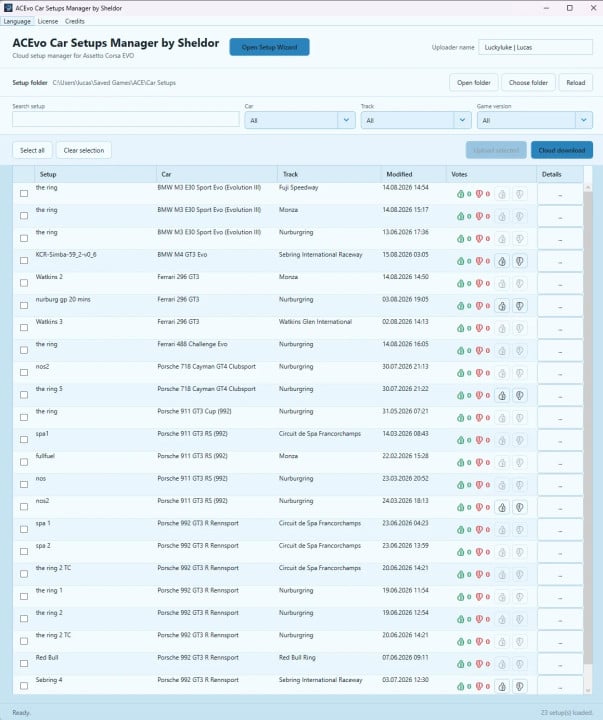Open the Credits menu
Image resolution: width=603 pixels, height=720 pixels.
coord(75,21)
